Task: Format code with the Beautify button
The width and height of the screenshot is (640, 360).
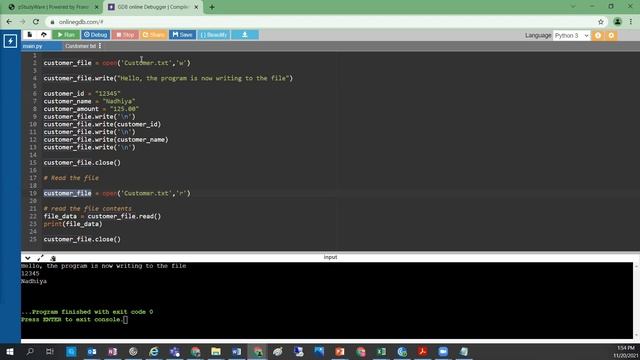Action: 214,35
